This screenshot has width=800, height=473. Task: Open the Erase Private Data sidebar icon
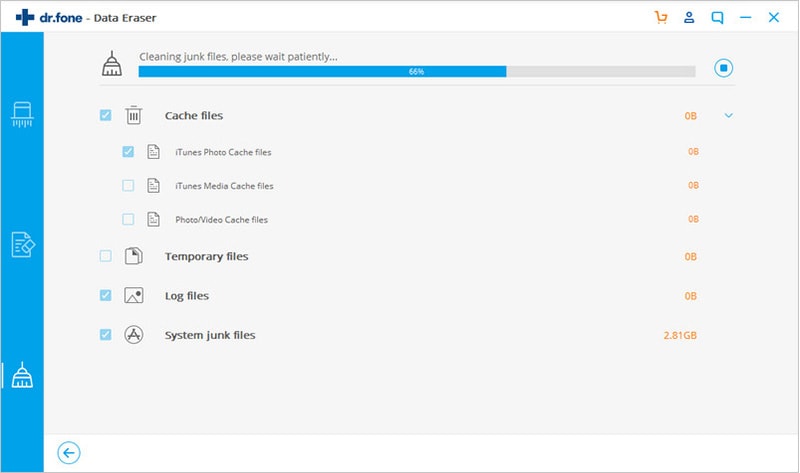(x=22, y=244)
